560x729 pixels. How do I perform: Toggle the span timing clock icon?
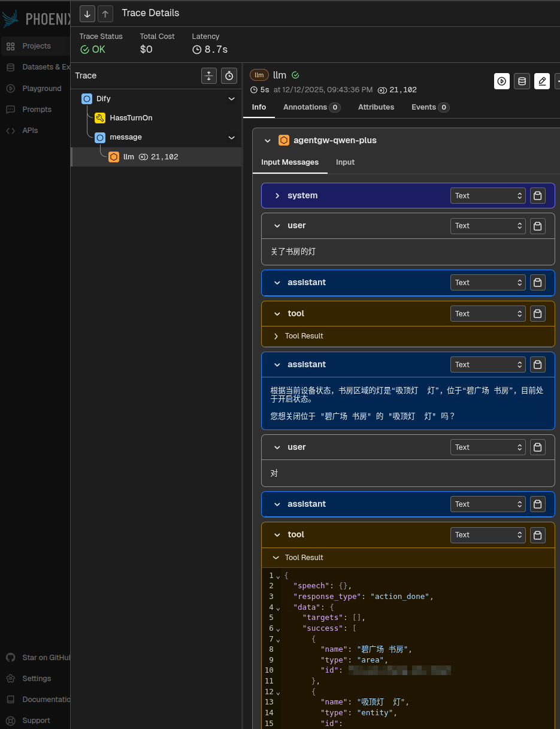click(x=229, y=75)
